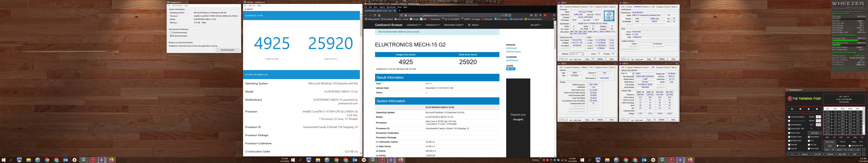This screenshot has height=163, width=868.
Task: Click the Firefox home button
Action: click(379, 15)
